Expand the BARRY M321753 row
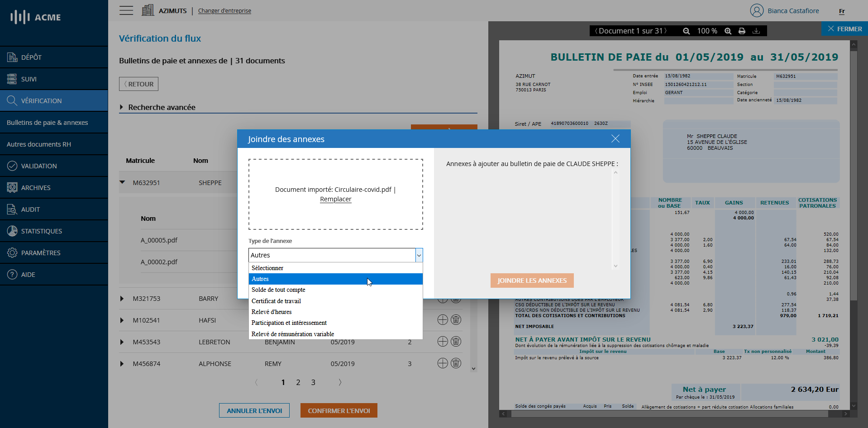868x428 pixels. tap(122, 299)
